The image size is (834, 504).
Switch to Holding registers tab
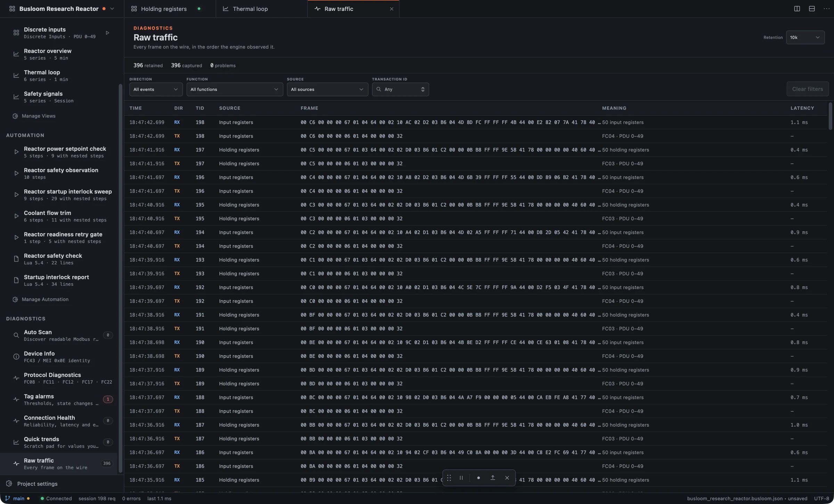click(x=170, y=9)
